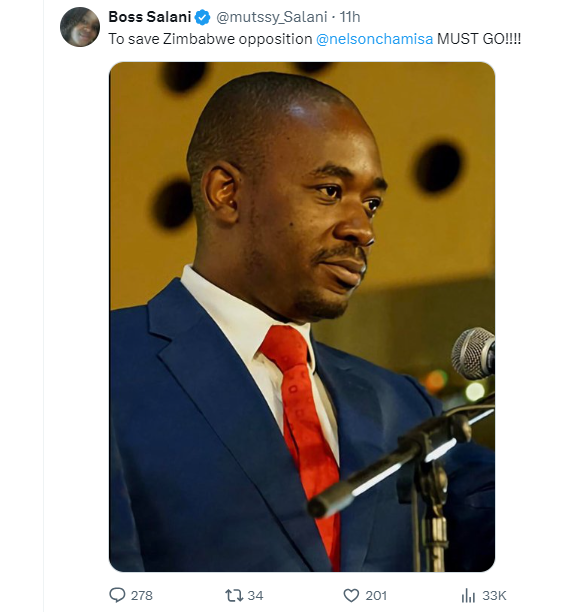
Task: Click the blue verified badge
Action: pyautogui.click(x=202, y=18)
